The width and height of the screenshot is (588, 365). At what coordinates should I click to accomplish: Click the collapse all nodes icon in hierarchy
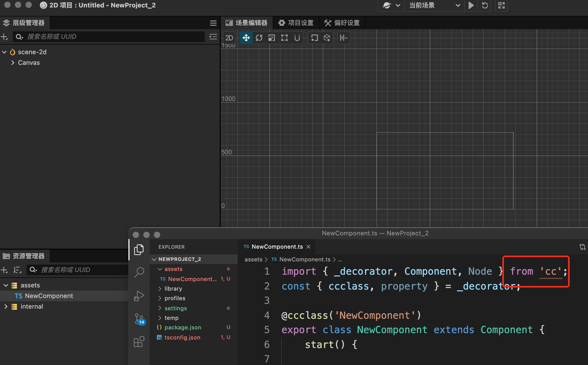(x=213, y=37)
